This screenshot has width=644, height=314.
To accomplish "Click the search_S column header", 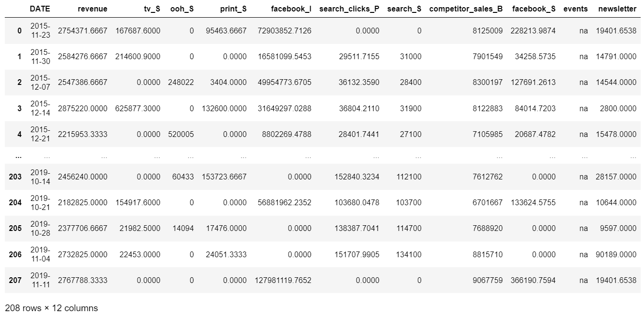I will click(x=404, y=9).
